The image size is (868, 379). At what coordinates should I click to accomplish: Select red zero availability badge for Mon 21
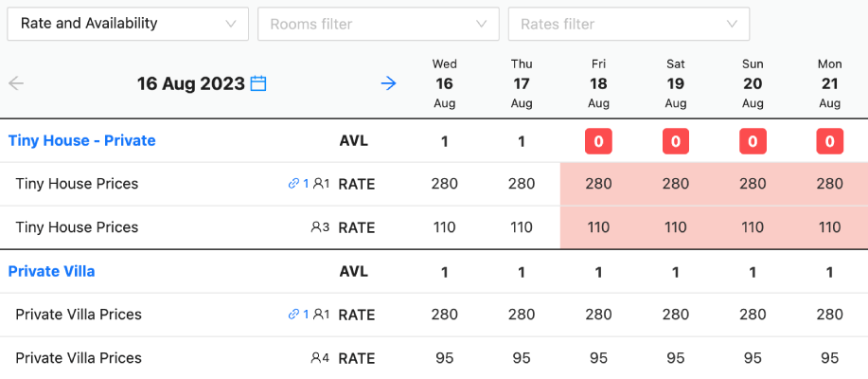coord(830,141)
